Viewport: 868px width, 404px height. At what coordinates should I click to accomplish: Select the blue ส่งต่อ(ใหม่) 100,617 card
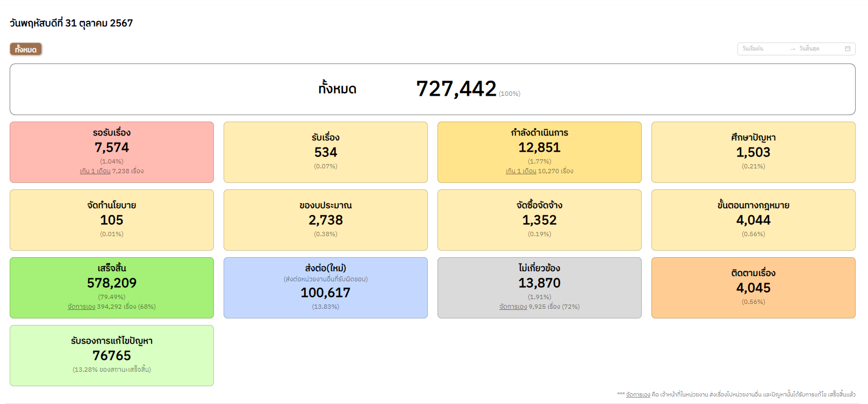[x=325, y=288]
